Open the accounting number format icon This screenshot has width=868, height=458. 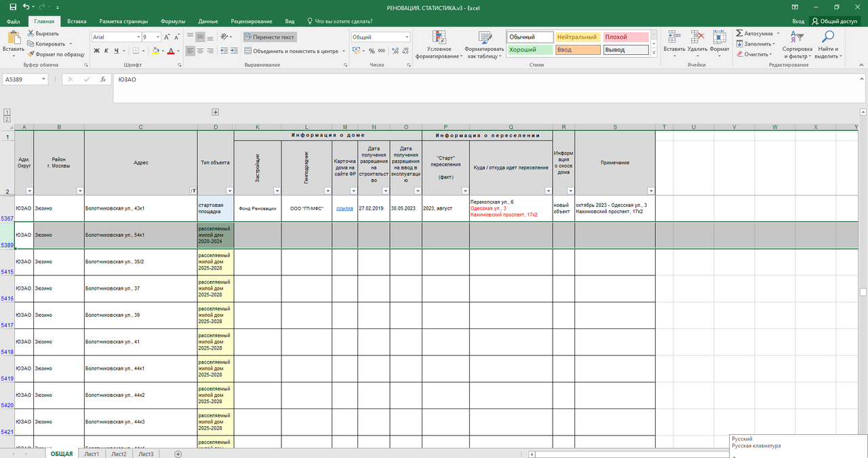click(x=355, y=51)
